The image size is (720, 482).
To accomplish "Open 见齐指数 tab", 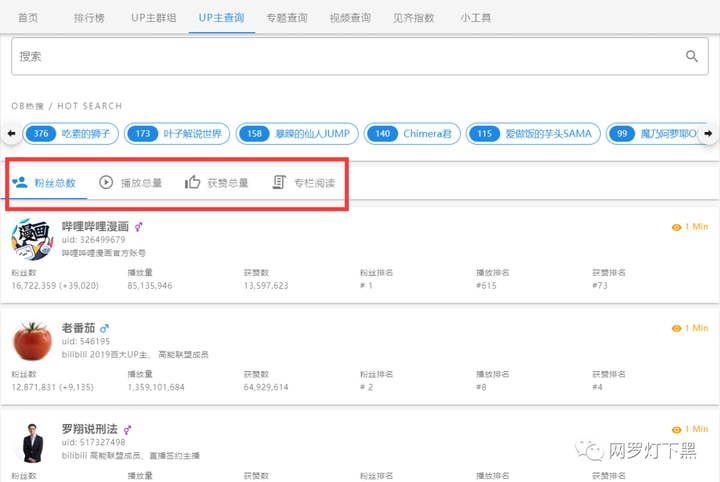I will [413, 17].
